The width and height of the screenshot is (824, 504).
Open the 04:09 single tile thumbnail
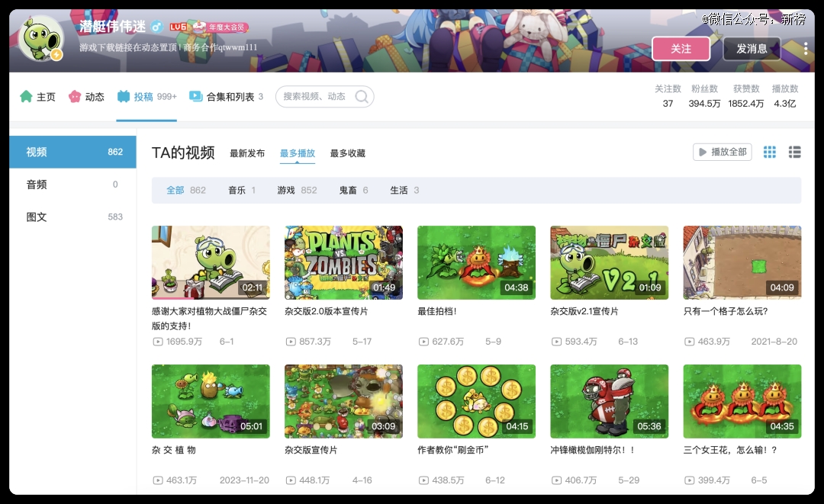(x=742, y=262)
